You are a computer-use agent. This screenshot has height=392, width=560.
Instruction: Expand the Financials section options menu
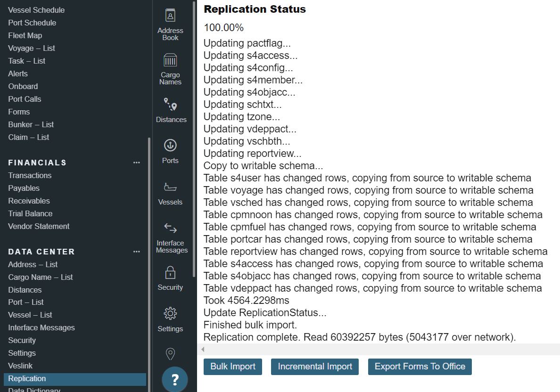pos(137,163)
